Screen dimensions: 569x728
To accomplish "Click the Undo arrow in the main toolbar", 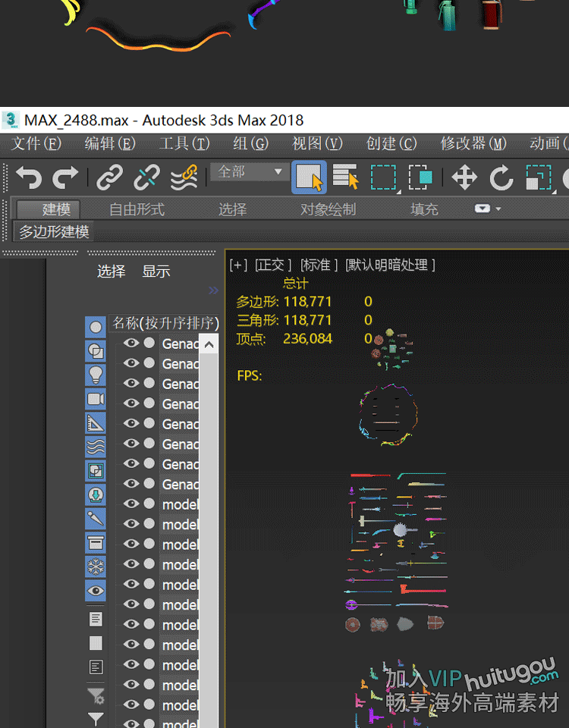I will (29, 177).
